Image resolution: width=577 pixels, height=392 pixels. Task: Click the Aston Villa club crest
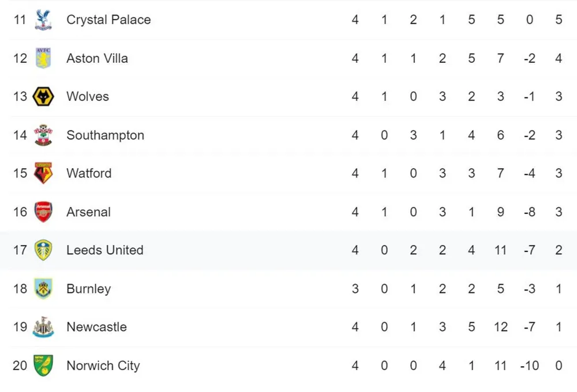coord(43,58)
